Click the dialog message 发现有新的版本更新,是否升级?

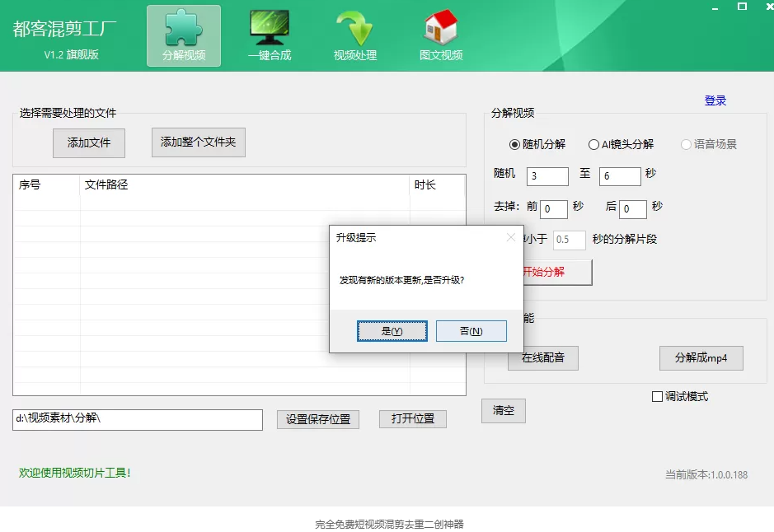[x=401, y=280]
